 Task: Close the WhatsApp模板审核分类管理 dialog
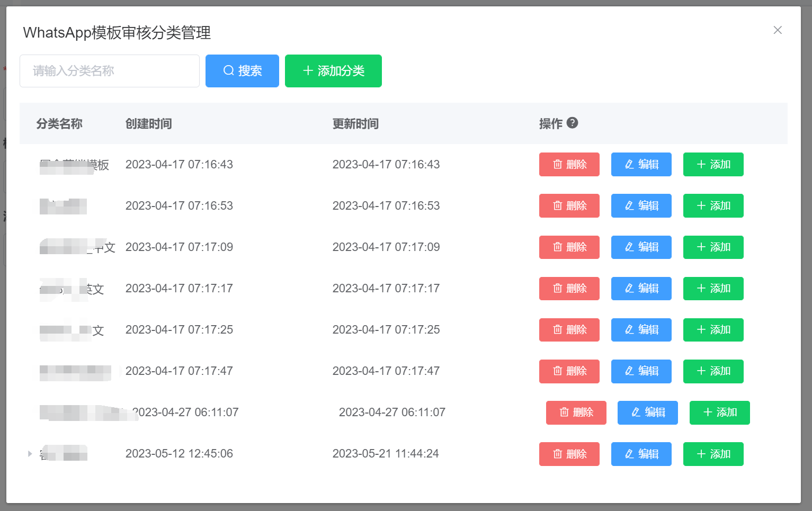(x=778, y=30)
